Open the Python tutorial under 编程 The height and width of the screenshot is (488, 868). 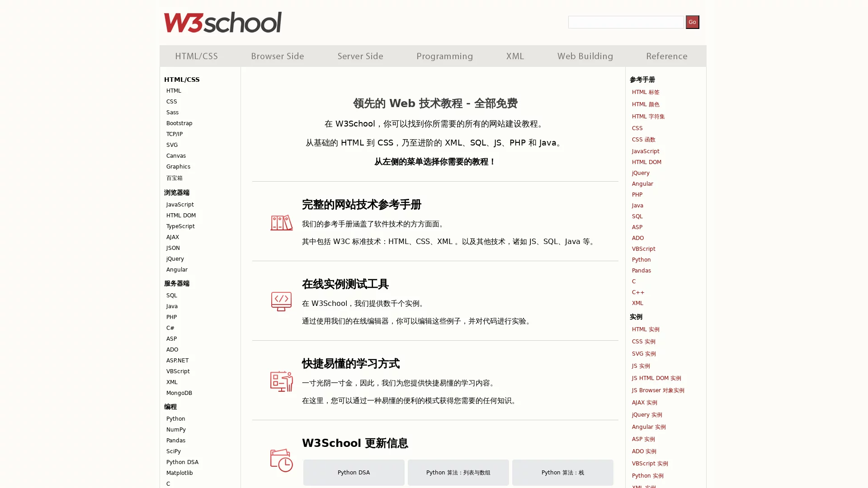point(175,418)
